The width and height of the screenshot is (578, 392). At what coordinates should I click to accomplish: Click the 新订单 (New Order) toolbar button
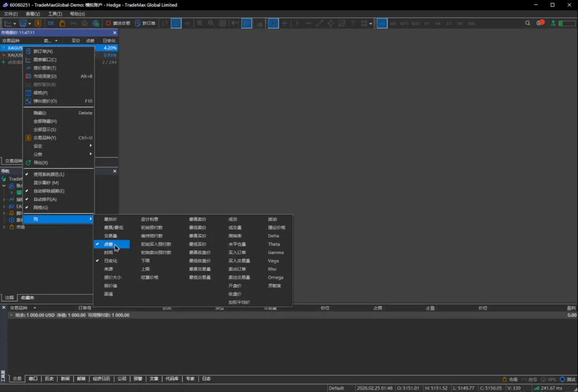tap(145, 24)
